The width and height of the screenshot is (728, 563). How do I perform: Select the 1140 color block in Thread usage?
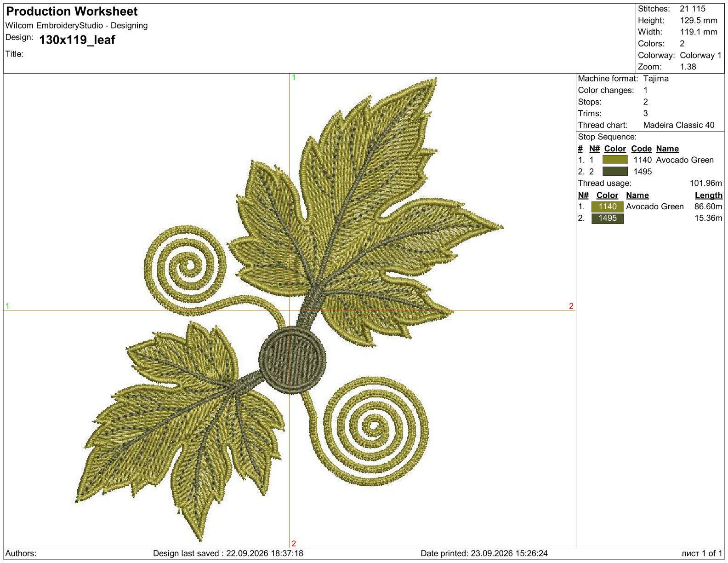[607, 207]
